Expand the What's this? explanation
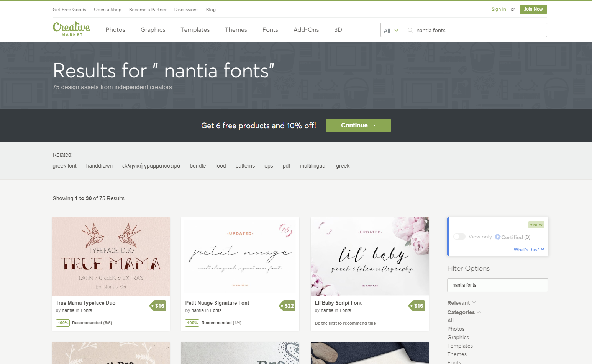 click(x=529, y=250)
